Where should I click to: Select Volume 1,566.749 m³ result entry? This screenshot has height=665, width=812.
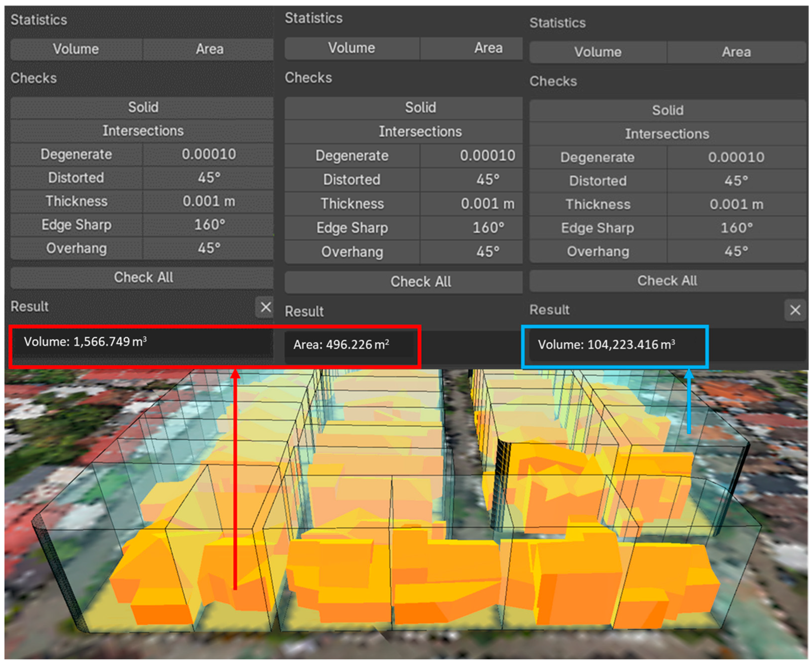coord(85,342)
